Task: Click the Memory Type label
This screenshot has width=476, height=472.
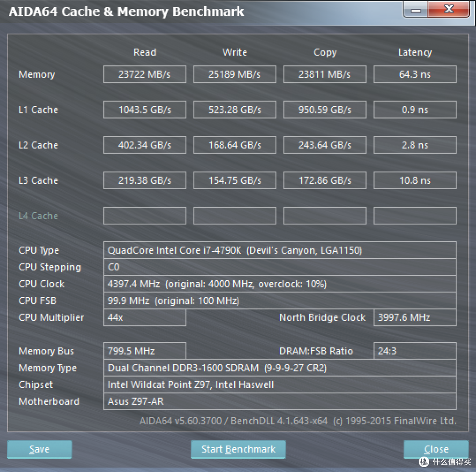Action: coord(48,368)
